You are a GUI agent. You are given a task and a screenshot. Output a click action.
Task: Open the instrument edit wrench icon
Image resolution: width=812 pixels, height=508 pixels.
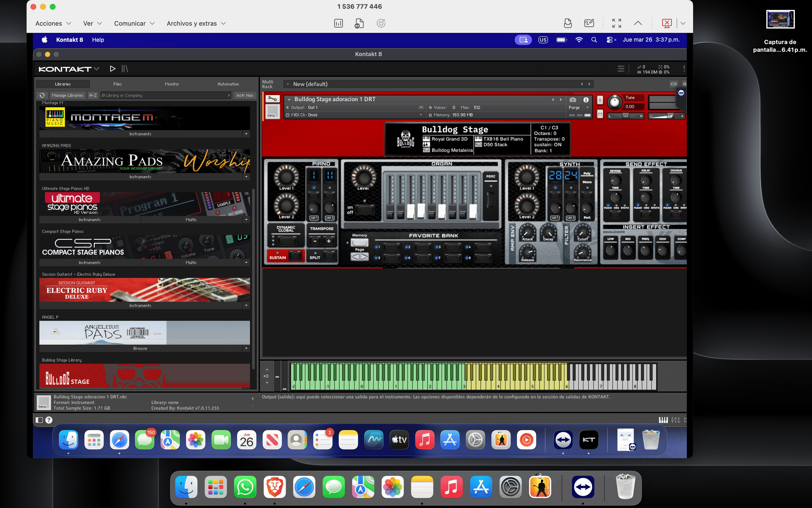tap(272, 99)
